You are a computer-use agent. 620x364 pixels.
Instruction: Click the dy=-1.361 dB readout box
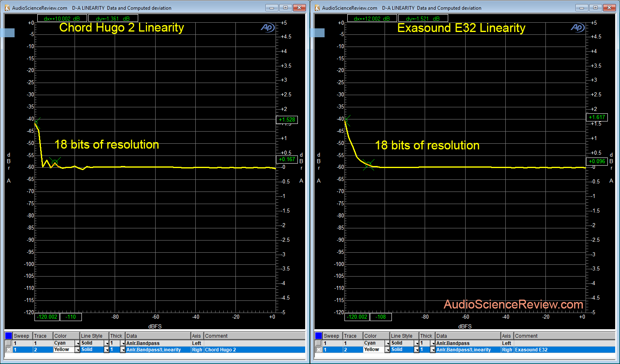click(x=113, y=19)
